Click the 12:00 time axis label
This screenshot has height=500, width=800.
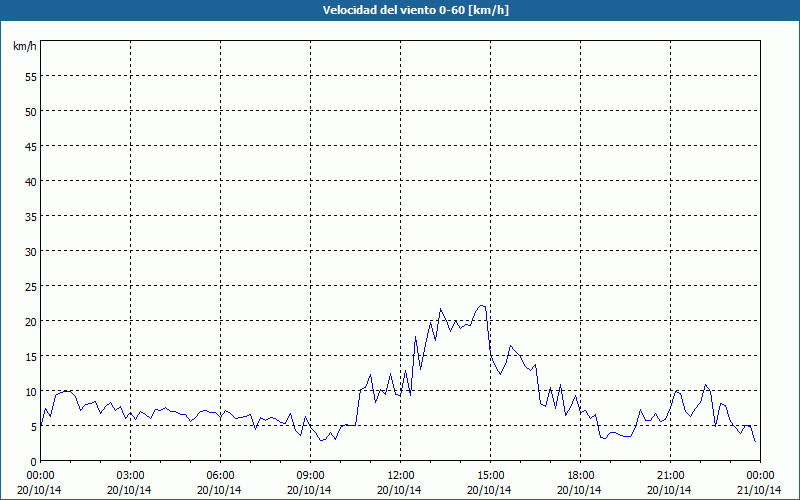click(401, 476)
